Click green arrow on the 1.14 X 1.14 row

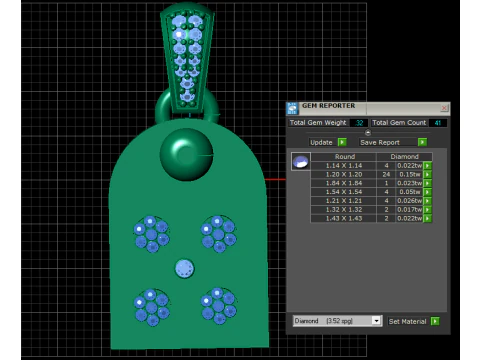click(428, 165)
